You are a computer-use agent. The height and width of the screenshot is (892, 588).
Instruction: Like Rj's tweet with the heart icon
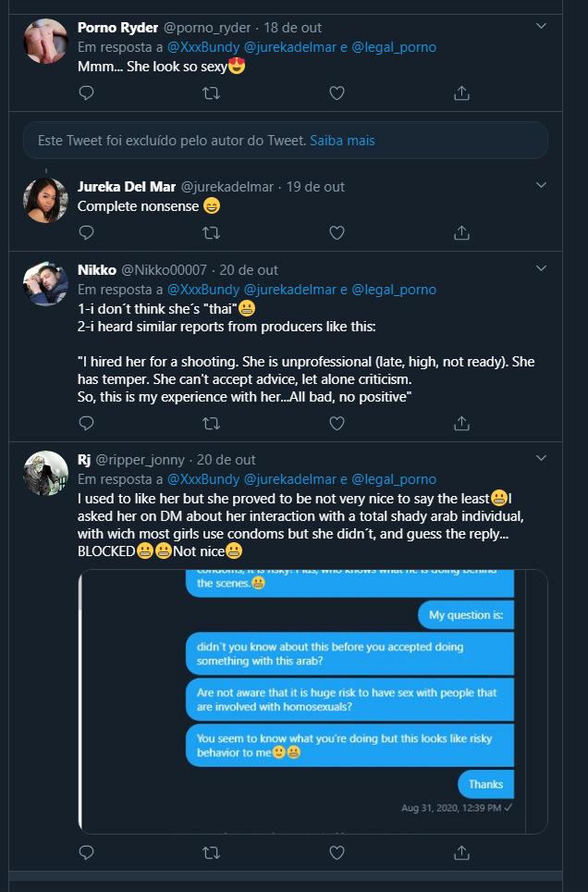[337, 852]
